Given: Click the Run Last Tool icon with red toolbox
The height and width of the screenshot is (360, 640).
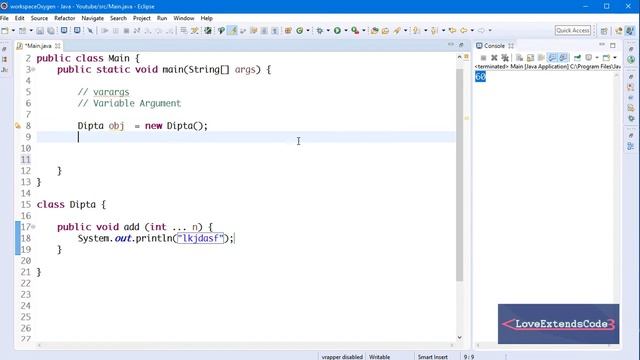Looking at the screenshot, I should click(x=355, y=31).
